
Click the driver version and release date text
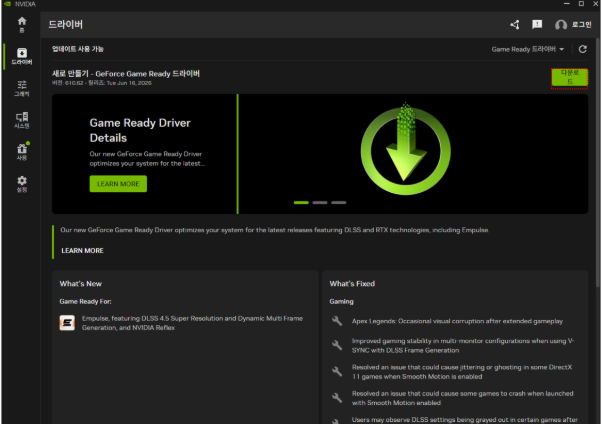click(102, 83)
